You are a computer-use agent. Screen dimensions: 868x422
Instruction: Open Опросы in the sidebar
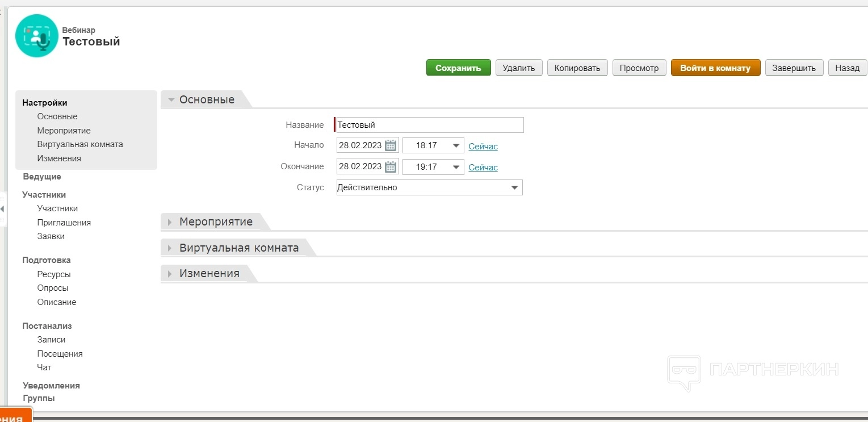click(x=53, y=288)
